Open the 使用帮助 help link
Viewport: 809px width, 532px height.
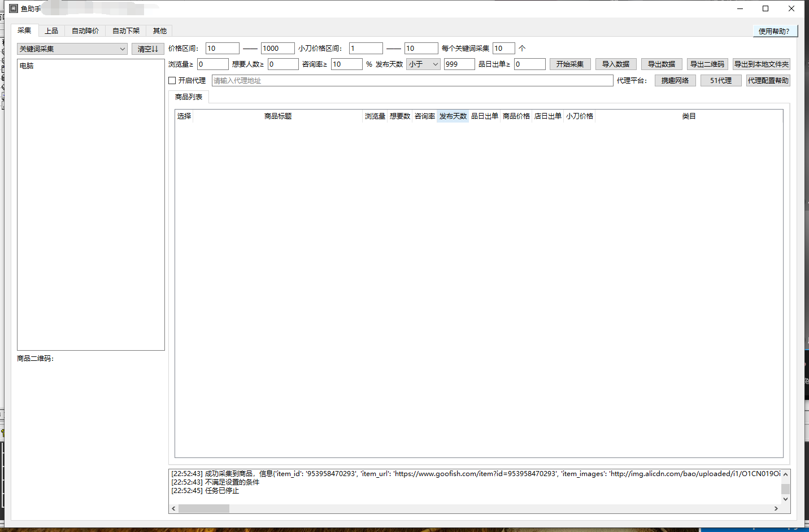click(x=775, y=30)
